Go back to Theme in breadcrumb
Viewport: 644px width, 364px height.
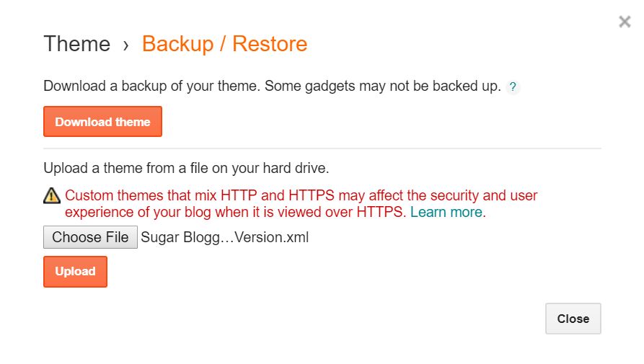(76, 44)
